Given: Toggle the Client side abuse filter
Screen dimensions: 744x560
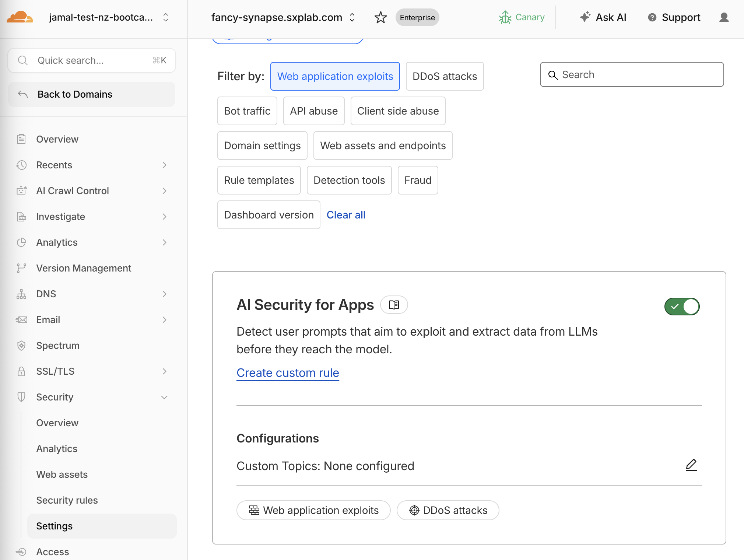Looking at the screenshot, I should pos(398,111).
